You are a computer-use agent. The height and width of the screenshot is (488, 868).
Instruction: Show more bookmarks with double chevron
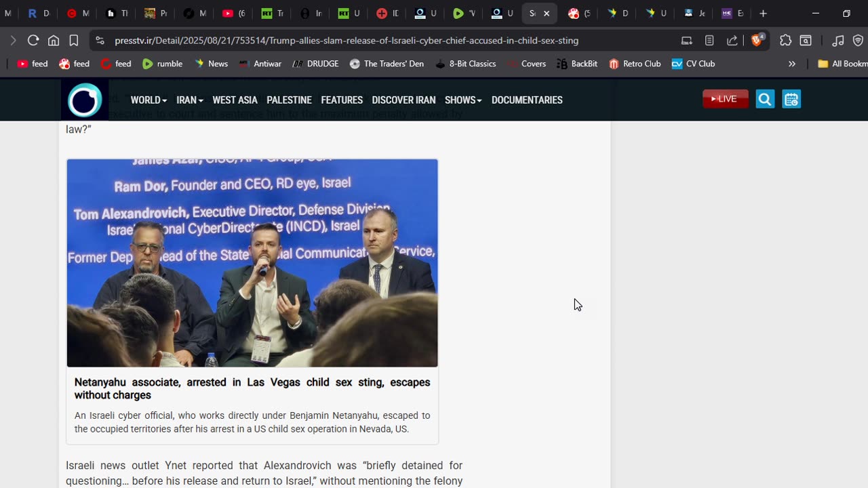(x=791, y=64)
